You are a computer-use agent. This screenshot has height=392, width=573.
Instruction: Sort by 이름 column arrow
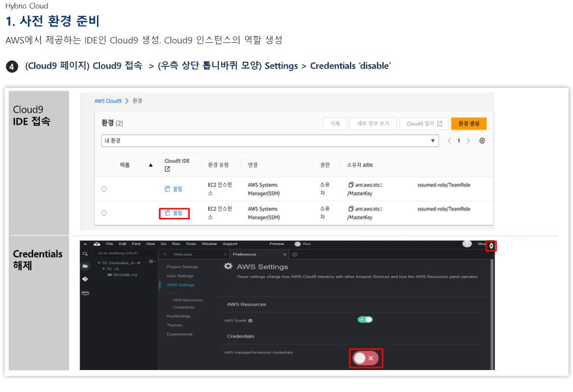point(151,165)
